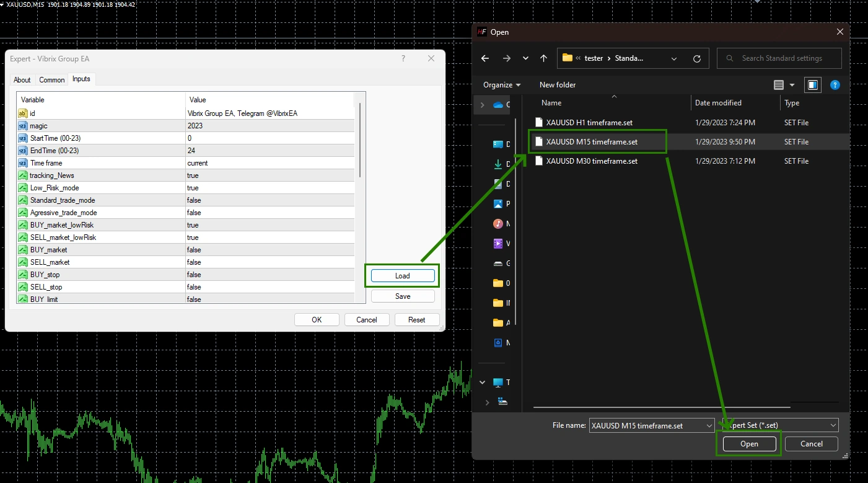Click the Load button in Expert dialog

click(403, 276)
